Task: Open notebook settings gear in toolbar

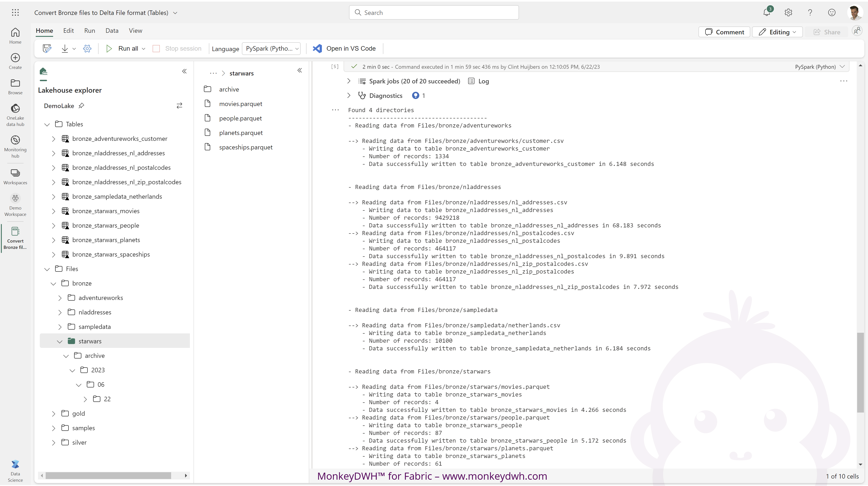Action: 87,49
